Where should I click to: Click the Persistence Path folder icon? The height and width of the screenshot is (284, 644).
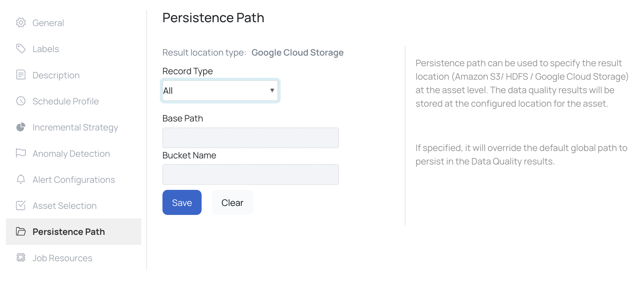(21, 231)
